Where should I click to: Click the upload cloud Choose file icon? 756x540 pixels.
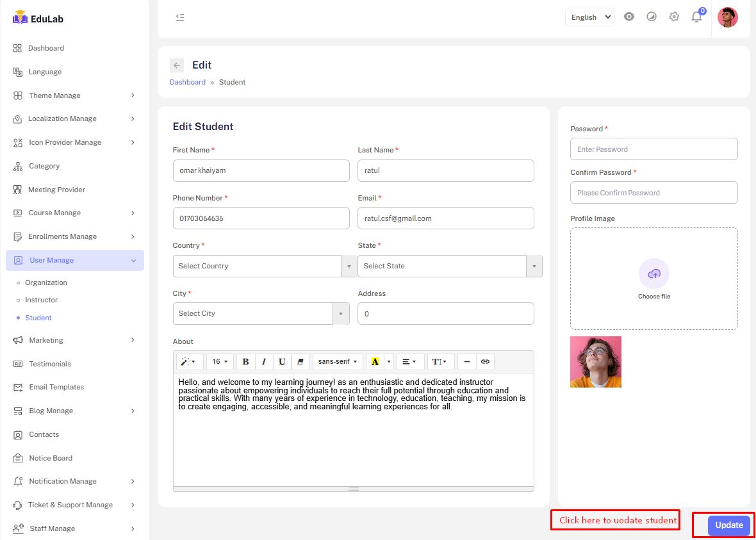(653, 274)
